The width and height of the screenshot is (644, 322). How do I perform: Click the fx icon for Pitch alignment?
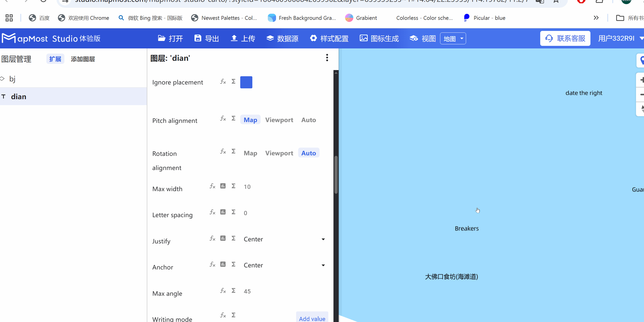pos(223,118)
